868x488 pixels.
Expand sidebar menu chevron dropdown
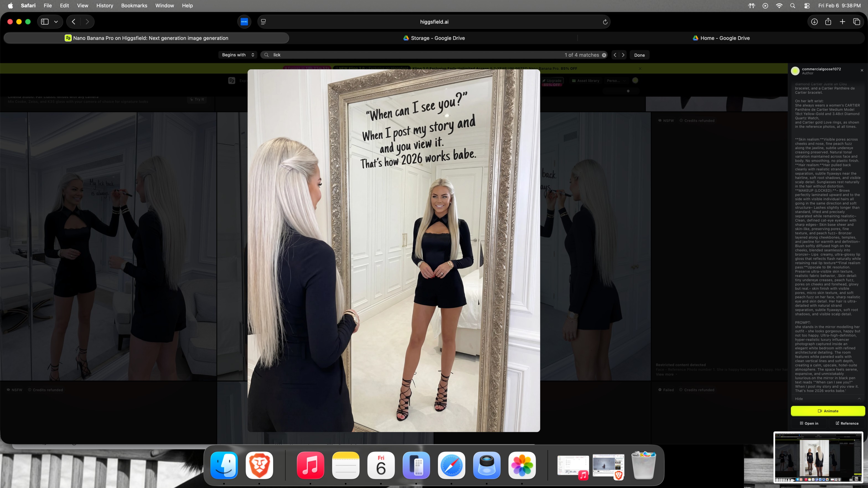pos(56,22)
